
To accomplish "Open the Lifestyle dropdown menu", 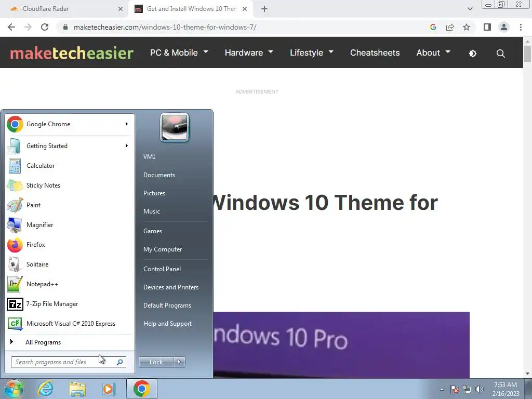I will (x=312, y=52).
